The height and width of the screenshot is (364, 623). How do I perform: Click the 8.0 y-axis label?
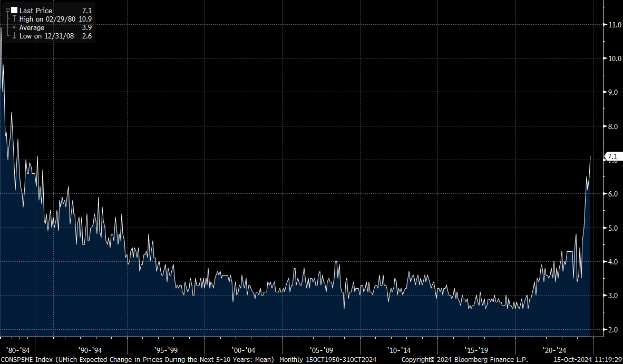tap(613, 126)
